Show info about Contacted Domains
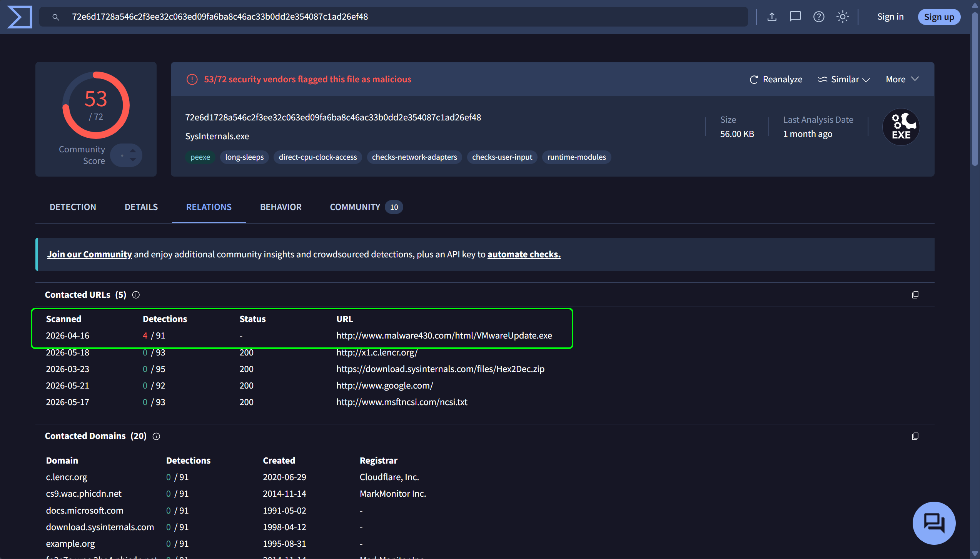 [x=156, y=436]
